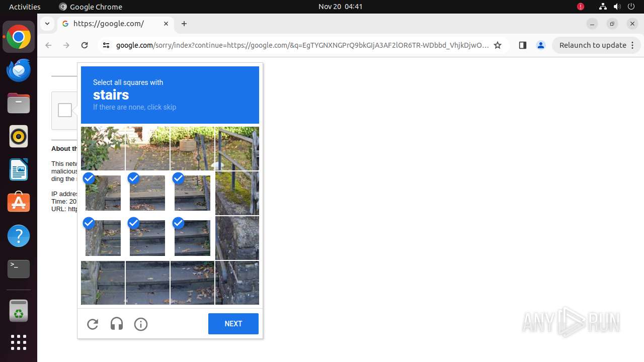The width and height of the screenshot is (644, 362).
Task: Select the top-right railing tile
Action: [x=237, y=148]
